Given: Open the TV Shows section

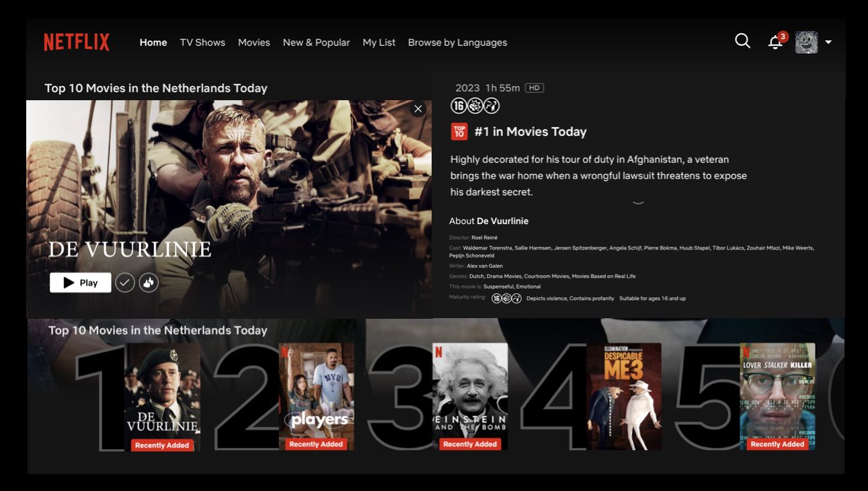Looking at the screenshot, I should [202, 42].
